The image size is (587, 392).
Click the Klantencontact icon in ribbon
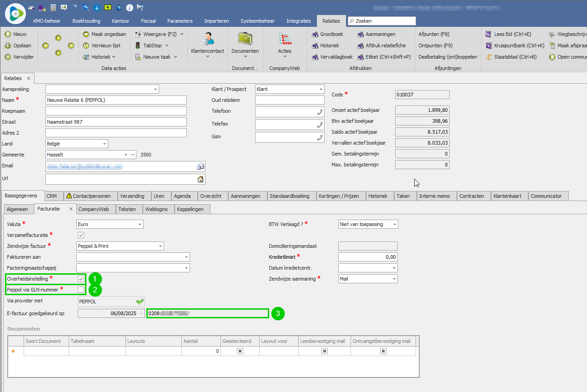(x=207, y=40)
